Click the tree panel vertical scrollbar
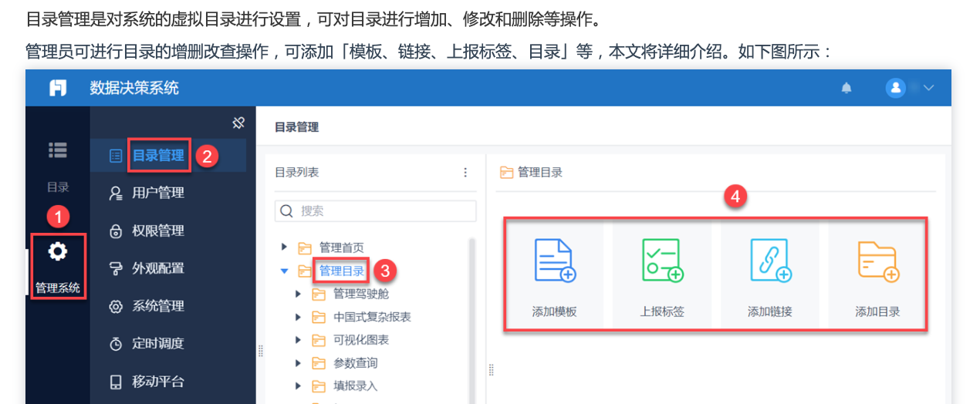 point(472,320)
